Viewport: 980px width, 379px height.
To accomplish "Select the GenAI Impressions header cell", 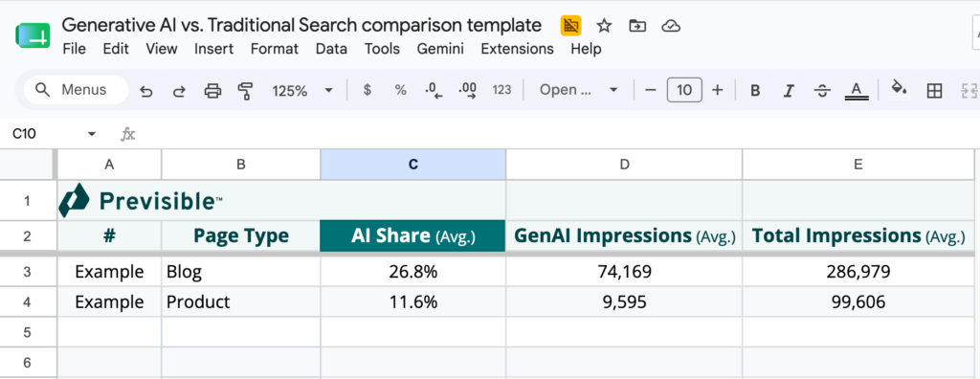I will 624,235.
